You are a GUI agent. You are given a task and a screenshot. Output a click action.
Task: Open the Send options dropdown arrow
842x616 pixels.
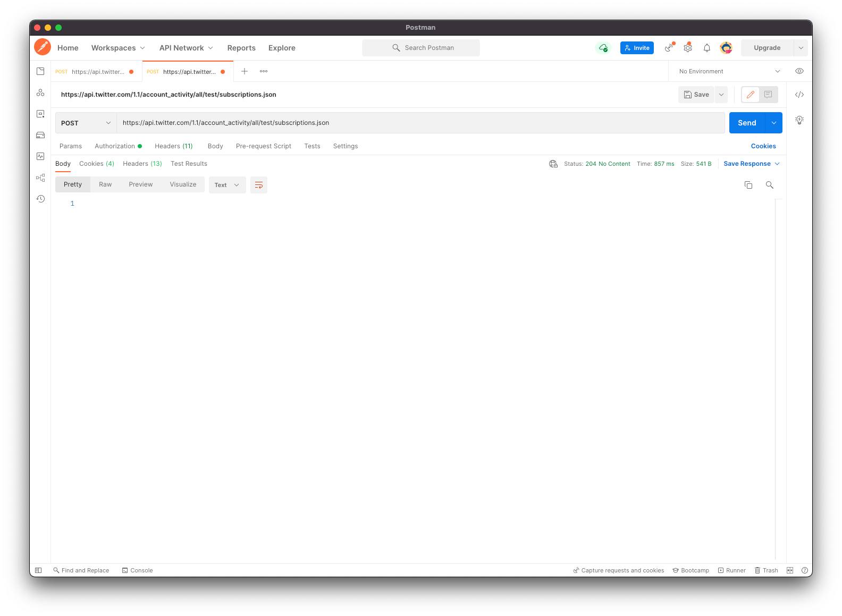tap(774, 123)
